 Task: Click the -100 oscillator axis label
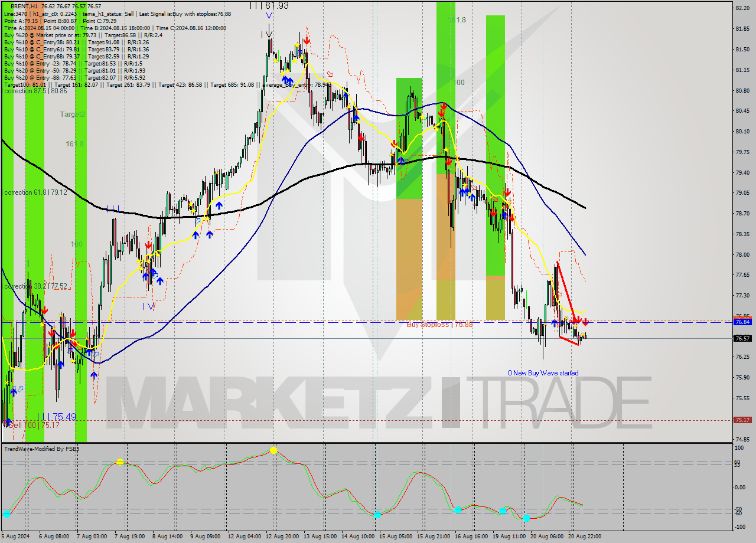pos(739,526)
